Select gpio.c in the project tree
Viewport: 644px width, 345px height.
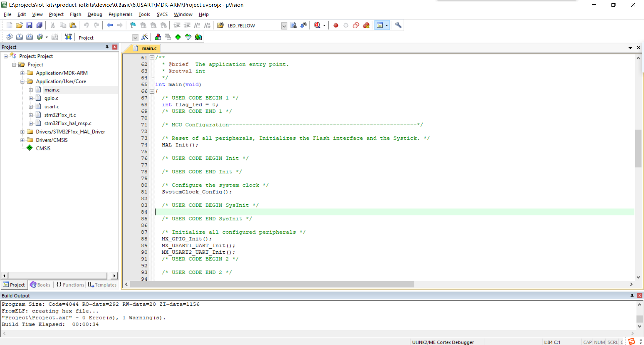[51, 98]
